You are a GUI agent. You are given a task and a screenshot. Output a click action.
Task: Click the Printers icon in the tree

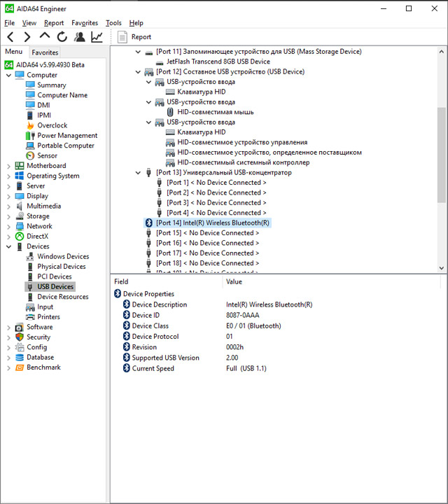(30, 317)
